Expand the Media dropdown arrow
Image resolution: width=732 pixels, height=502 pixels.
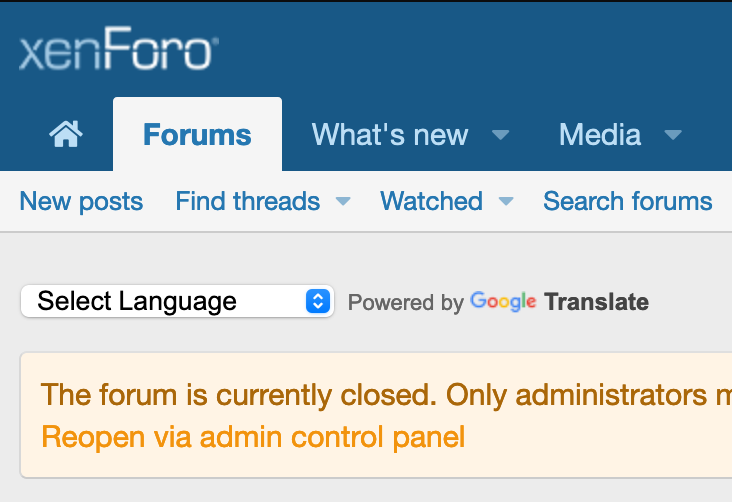[673, 135]
